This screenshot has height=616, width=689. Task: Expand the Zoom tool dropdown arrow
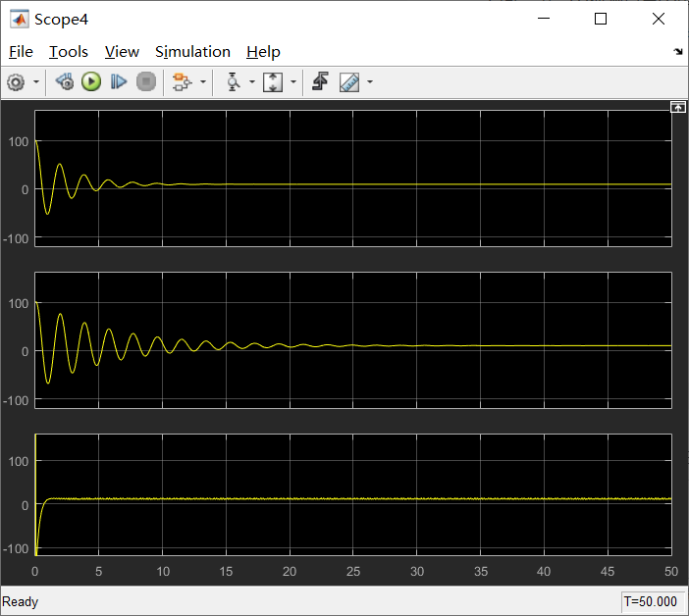point(252,82)
